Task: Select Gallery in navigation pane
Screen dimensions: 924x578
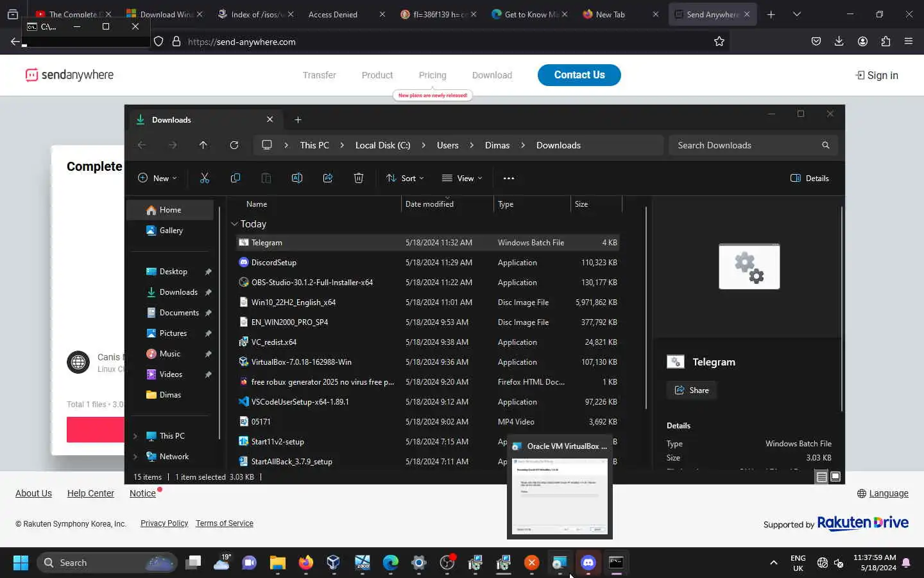Action: (x=170, y=231)
